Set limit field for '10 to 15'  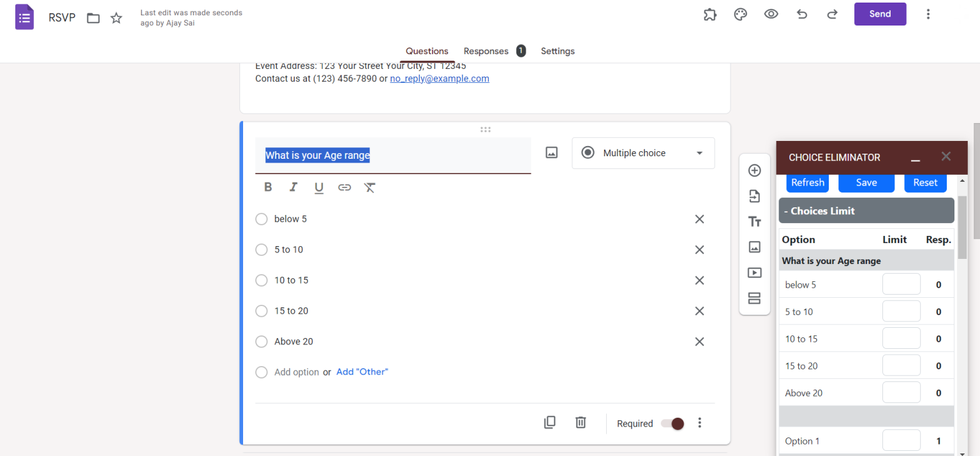coord(901,338)
